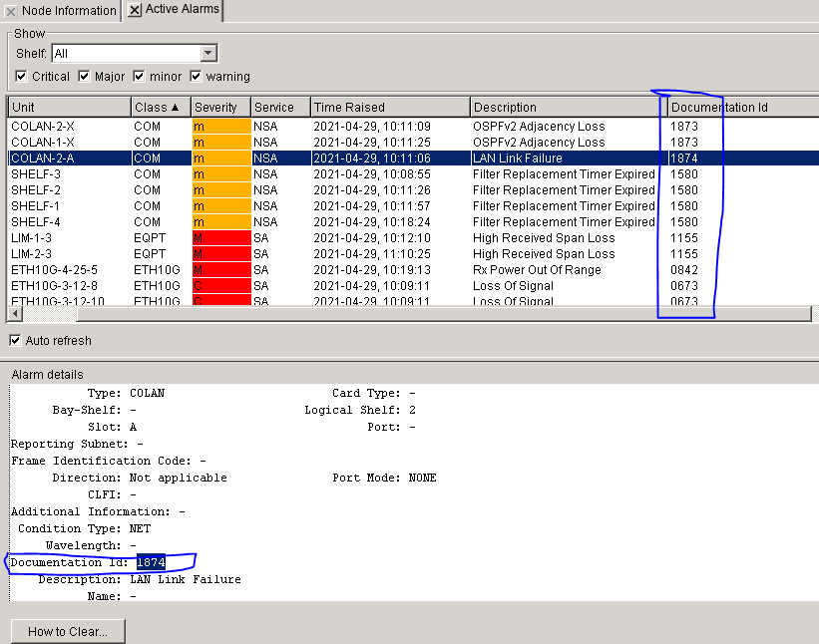
Task: Select the LIM-1-3 alarm row
Action: click(413, 238)
